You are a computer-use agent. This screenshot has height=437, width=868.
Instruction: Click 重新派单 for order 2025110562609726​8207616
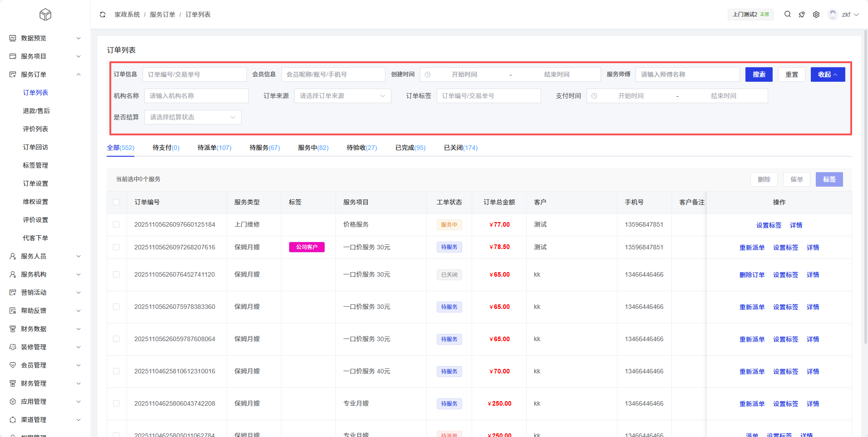pyautogui.click(x=752, y=248)
